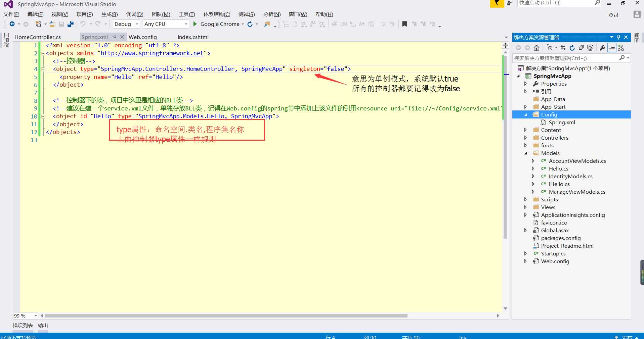This screenshot has width=644, height=339.
Task: Click the Bookmark toggle icon
Action: click(404, 24)
